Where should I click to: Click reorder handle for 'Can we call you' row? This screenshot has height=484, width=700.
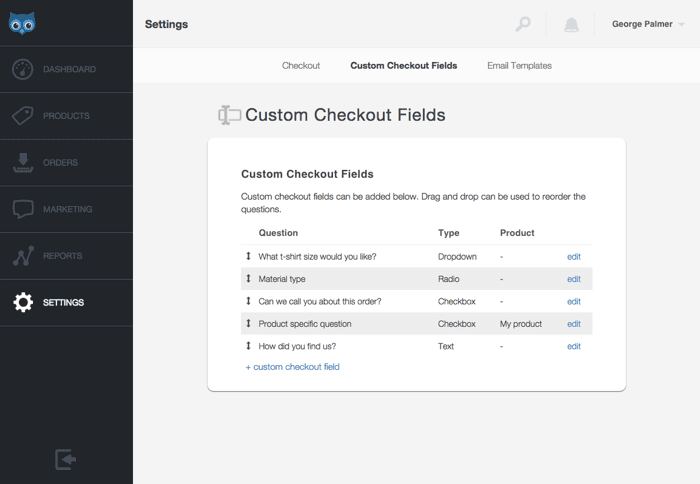[248, 301]
